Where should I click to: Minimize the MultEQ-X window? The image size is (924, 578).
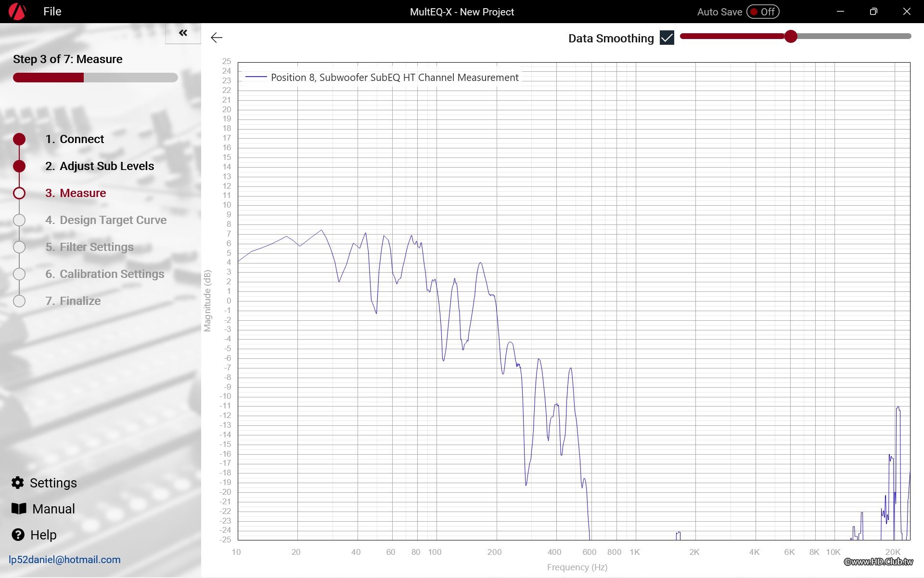tap(840, 12)
